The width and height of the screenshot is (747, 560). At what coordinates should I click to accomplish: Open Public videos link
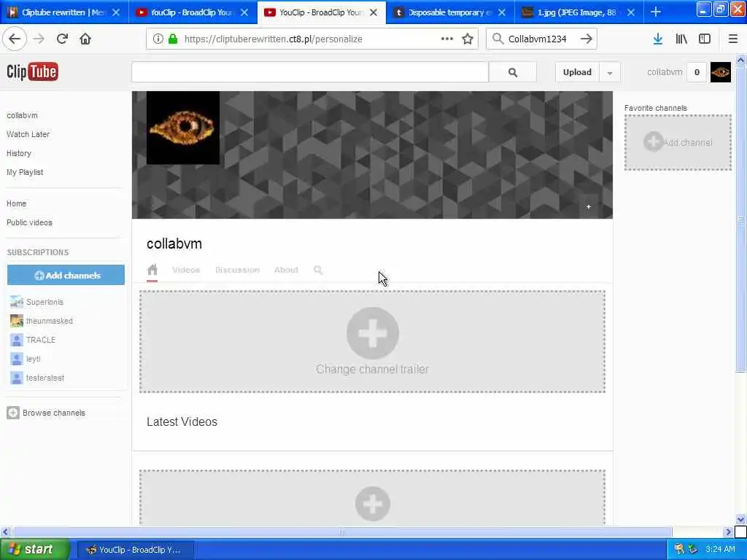29,222
